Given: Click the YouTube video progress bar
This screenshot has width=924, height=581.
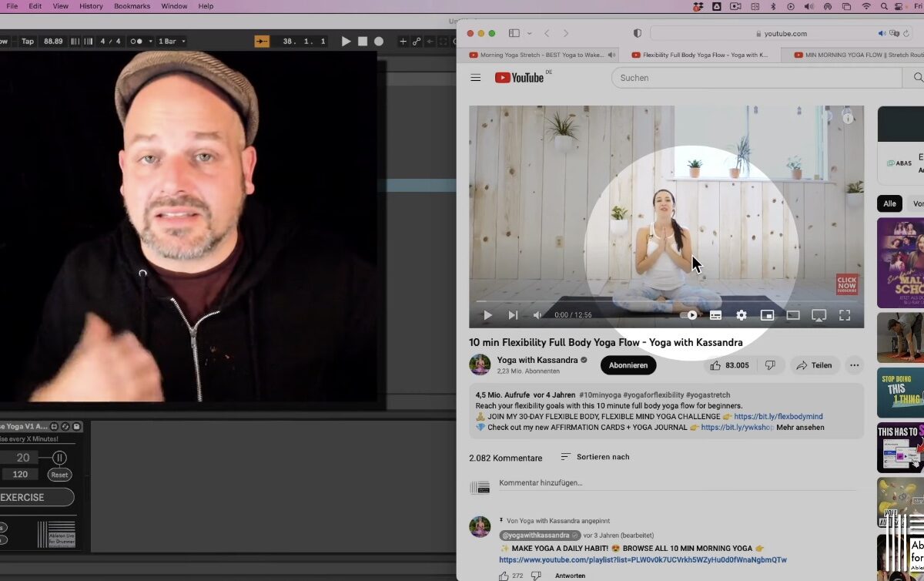Looking at the screenshot, I should (x=665, y=301).
